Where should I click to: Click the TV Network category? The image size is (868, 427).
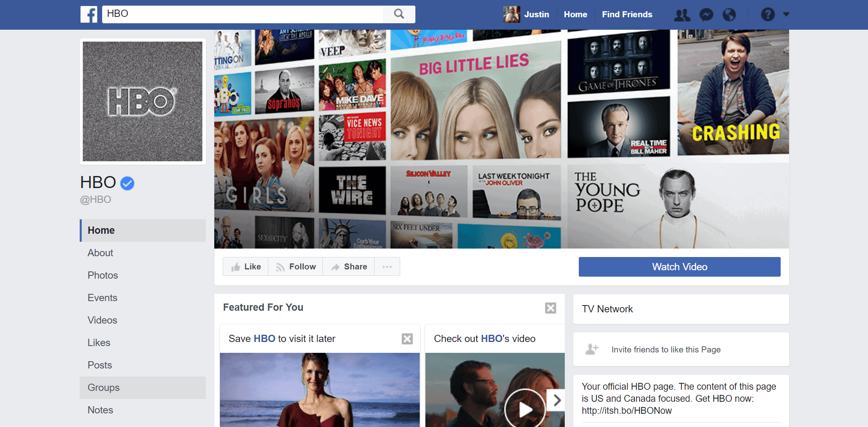point(607,309)
